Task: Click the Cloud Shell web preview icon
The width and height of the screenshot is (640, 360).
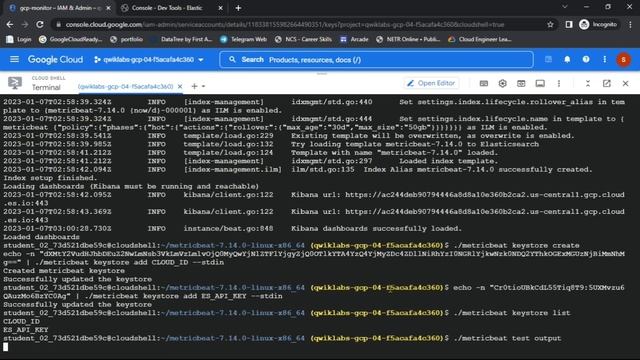Action: 521,83
